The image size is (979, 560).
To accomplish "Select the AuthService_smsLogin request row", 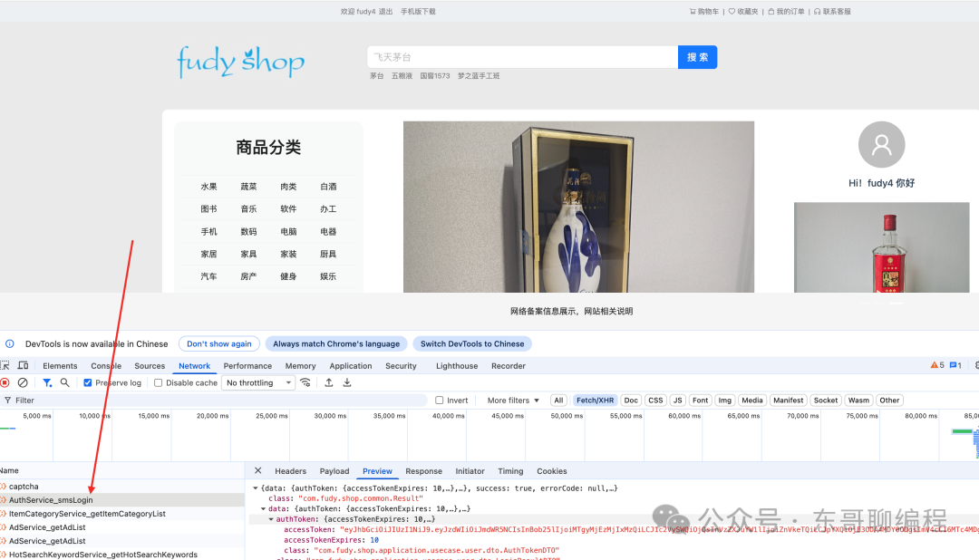I will point(121,500).
